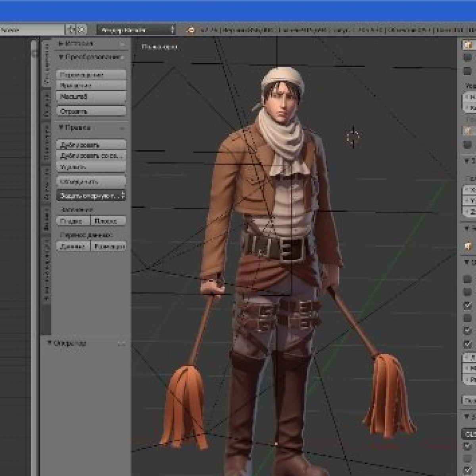Click the orange object icon atop the right panel

pos(468,45)
